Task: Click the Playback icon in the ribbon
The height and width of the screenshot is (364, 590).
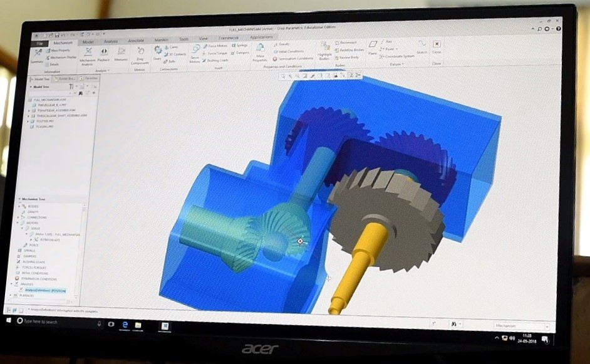Action: click(x=104, y=55)
